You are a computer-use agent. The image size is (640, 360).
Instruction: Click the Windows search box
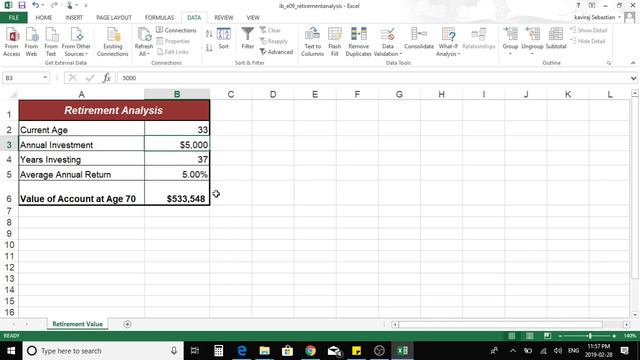[103, 351]
